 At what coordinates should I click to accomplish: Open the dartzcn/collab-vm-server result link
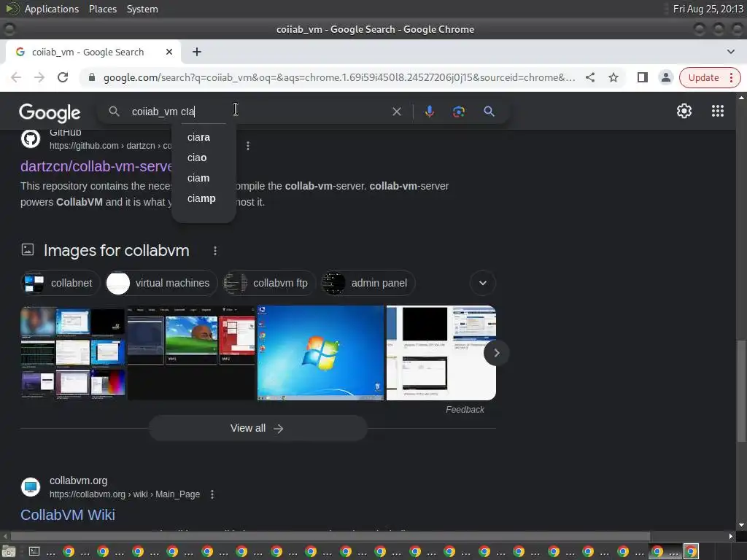point(97,166)
